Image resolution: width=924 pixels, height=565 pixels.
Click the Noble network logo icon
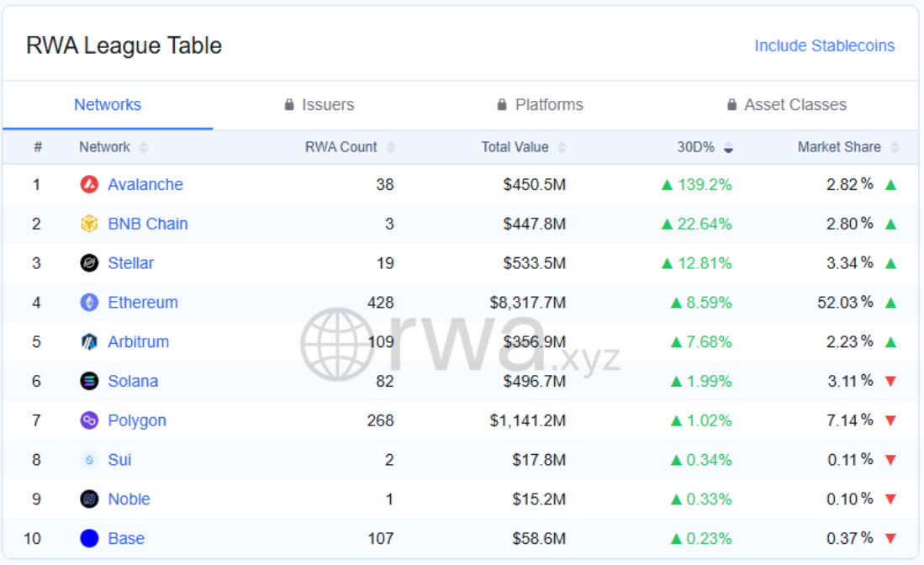click(x=89, y=499)
